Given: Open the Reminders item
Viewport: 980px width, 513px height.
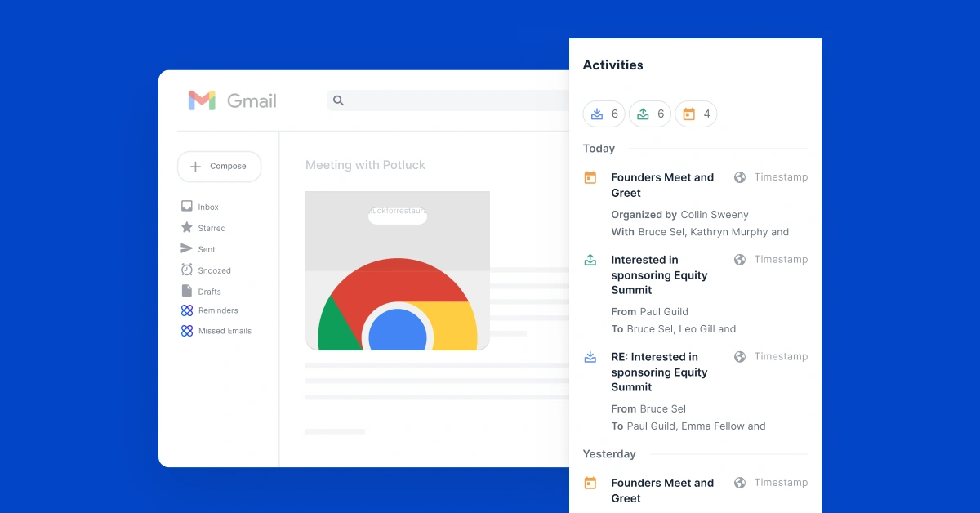Looking at the screenshot, I should [218, 310].
